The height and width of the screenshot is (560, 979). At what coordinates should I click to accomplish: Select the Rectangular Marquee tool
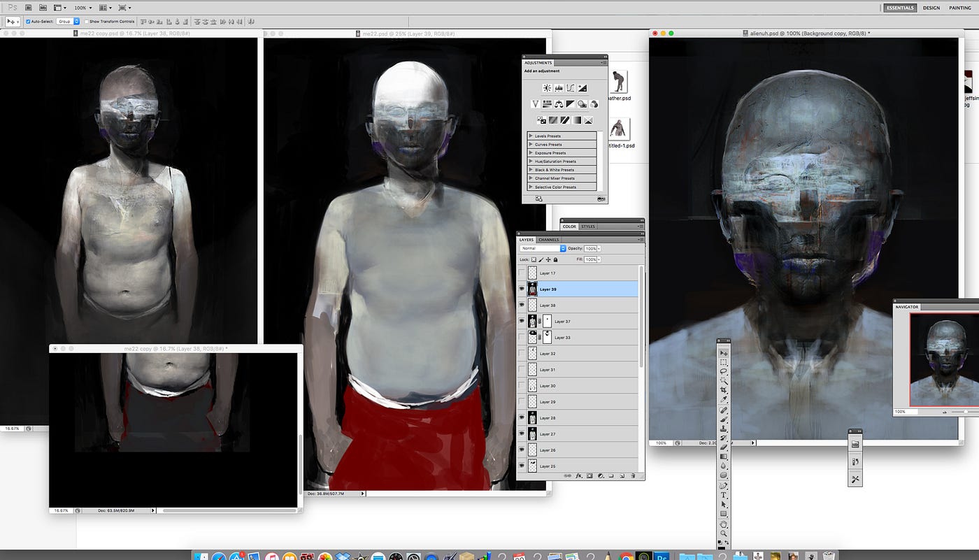click(x=724, y=362)
